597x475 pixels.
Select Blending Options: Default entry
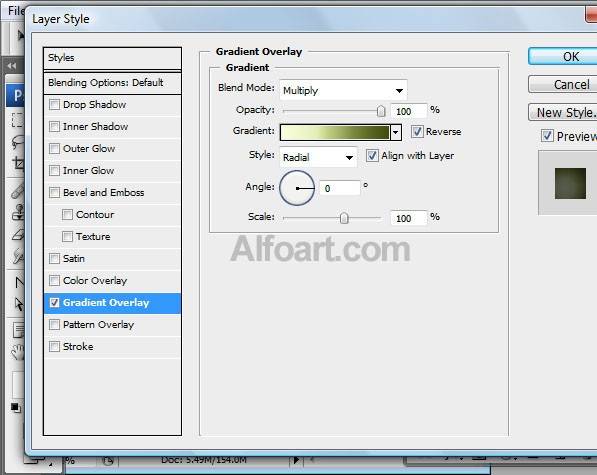pos(112,83)
